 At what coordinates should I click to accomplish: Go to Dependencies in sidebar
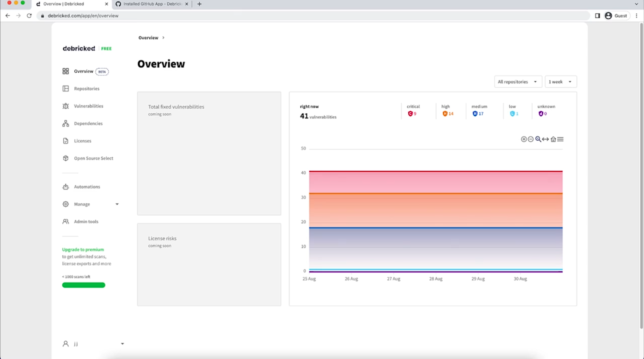coord(88,123)
